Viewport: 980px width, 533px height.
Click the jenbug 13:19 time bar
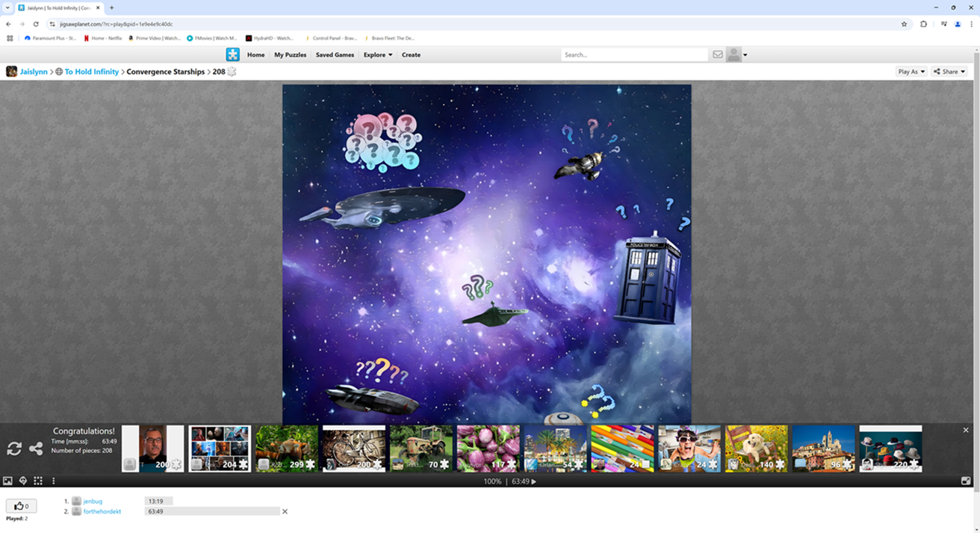158,502
